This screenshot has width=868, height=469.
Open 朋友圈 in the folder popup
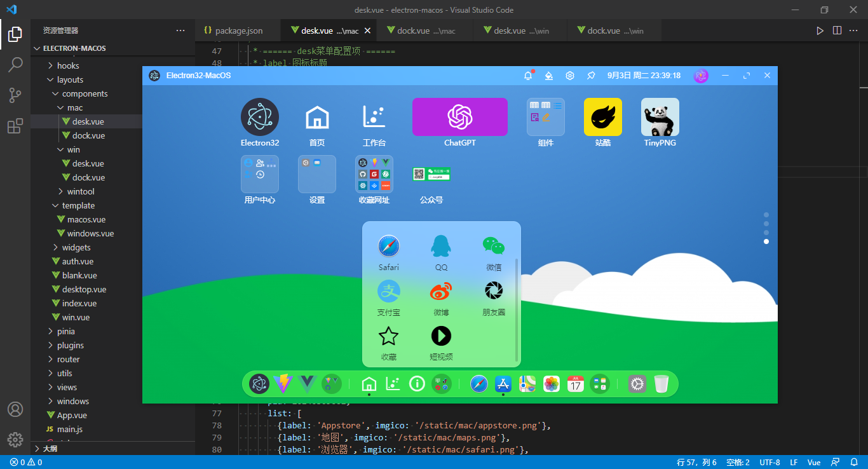pos(494,291)
